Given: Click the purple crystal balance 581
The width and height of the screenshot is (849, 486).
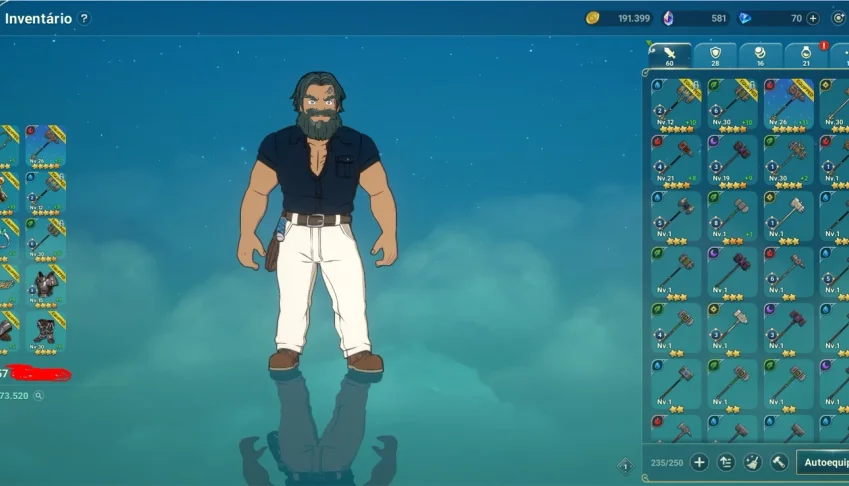Looking at the screenshot, I should 696,18.
